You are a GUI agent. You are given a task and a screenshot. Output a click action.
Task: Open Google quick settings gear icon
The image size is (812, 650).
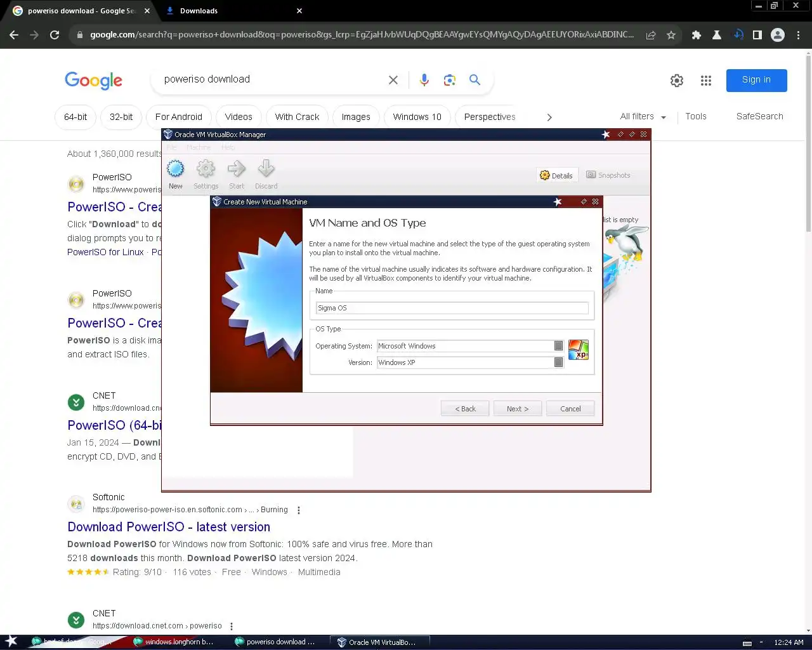coord(677,81)
